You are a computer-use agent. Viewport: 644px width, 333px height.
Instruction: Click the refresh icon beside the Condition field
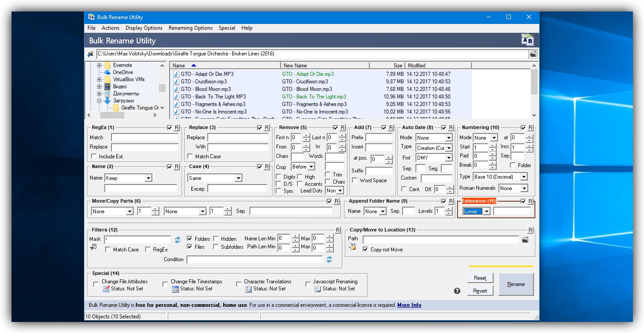click(329, 260)
